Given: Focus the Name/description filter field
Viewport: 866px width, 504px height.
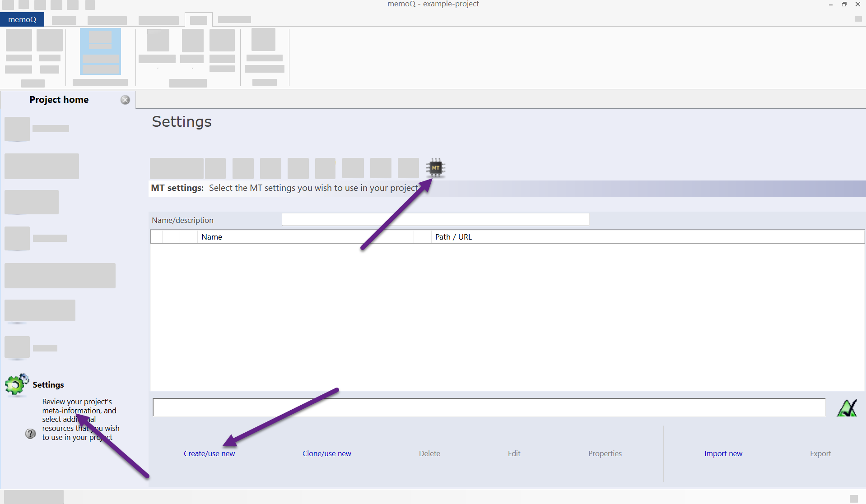Looking at the screenshot, I should tap(435, 220).
